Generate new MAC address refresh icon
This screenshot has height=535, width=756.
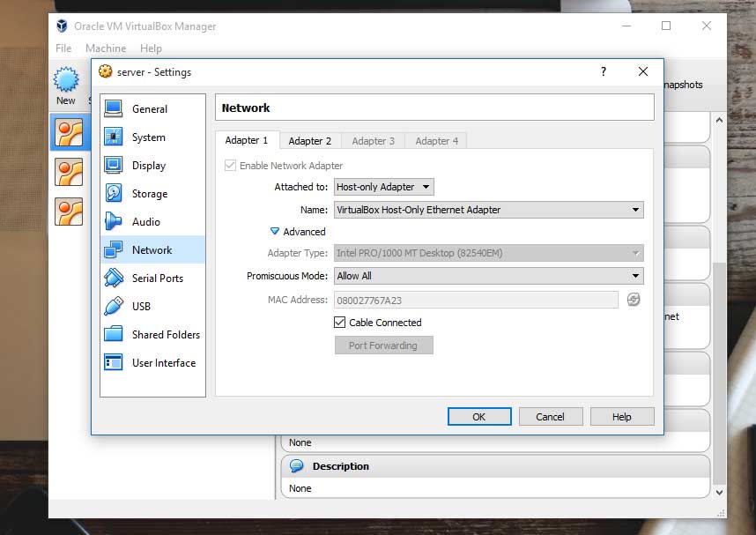point(634,300)
